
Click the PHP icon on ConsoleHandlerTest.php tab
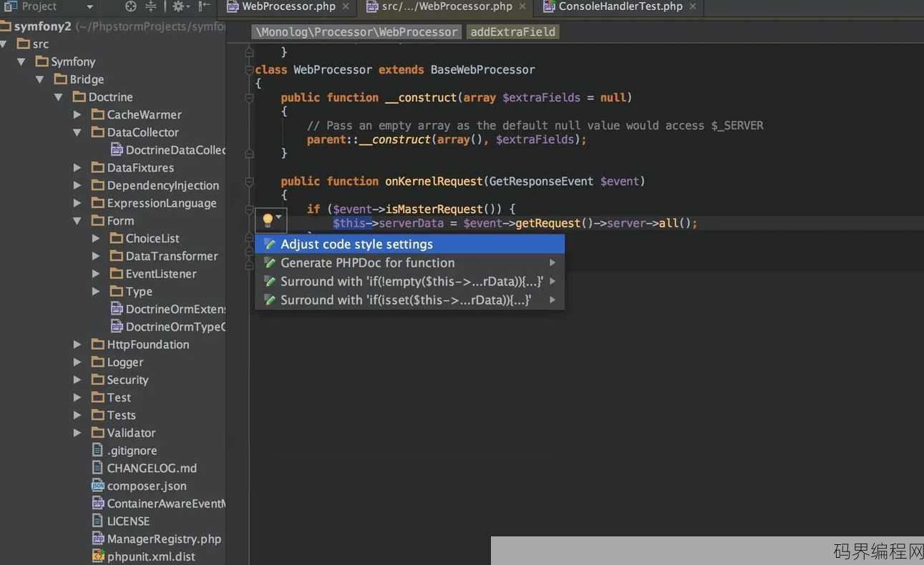tap(549, 6)
